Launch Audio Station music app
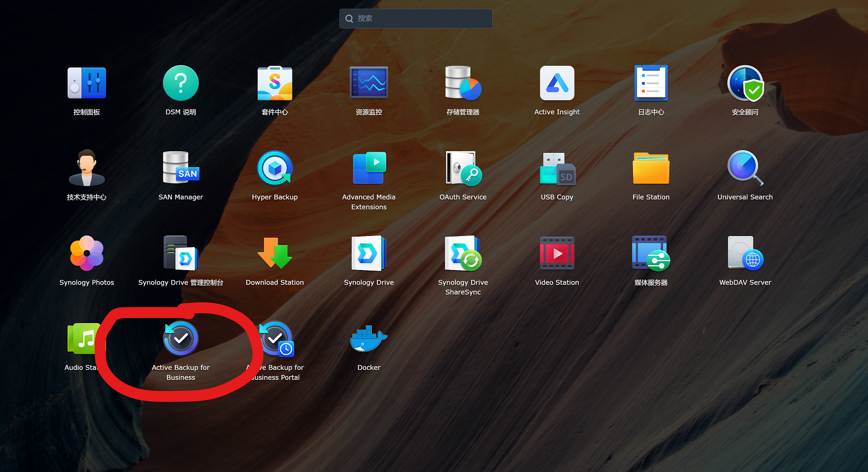The image size is (868, 472). point(84,338)
